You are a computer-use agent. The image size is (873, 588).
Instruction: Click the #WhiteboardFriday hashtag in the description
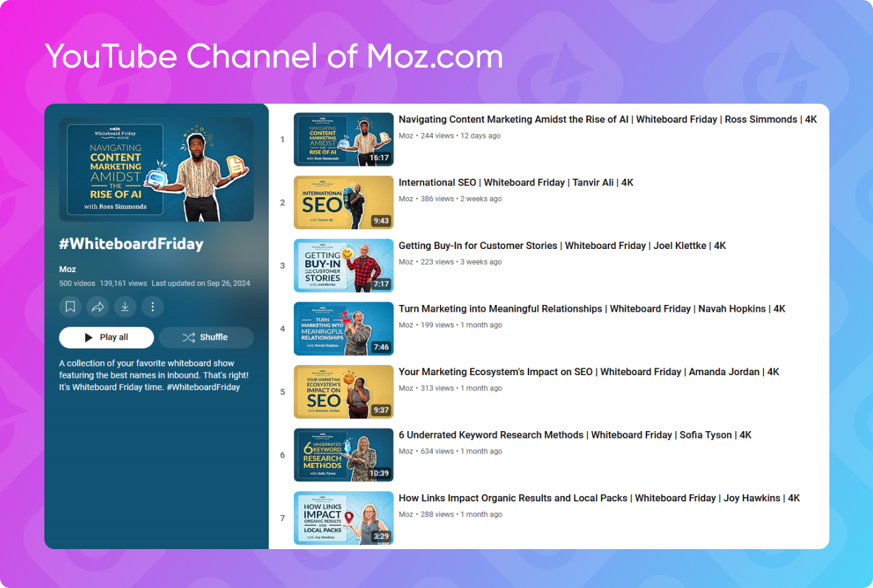point(203,387)
